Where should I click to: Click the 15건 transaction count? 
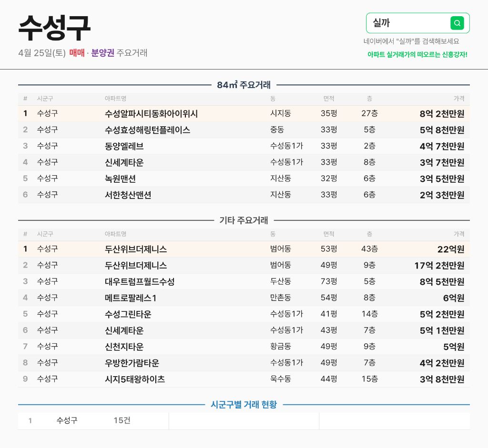122,420
